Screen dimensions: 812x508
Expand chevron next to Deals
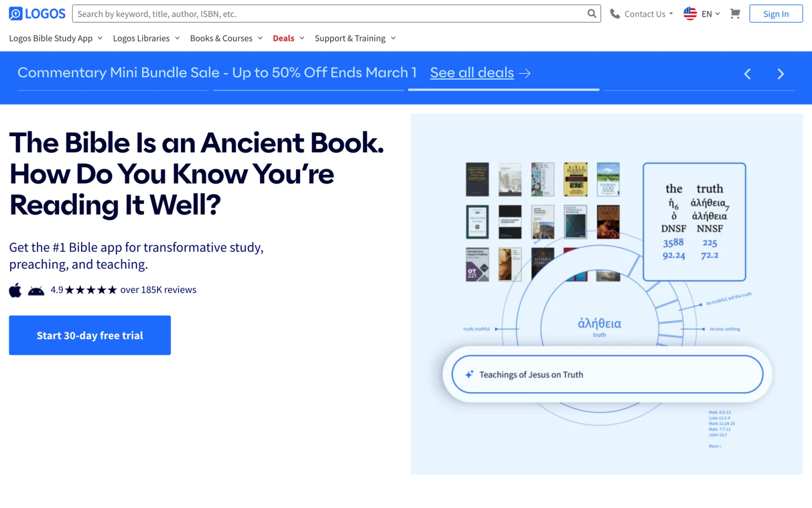click(301, 38)
